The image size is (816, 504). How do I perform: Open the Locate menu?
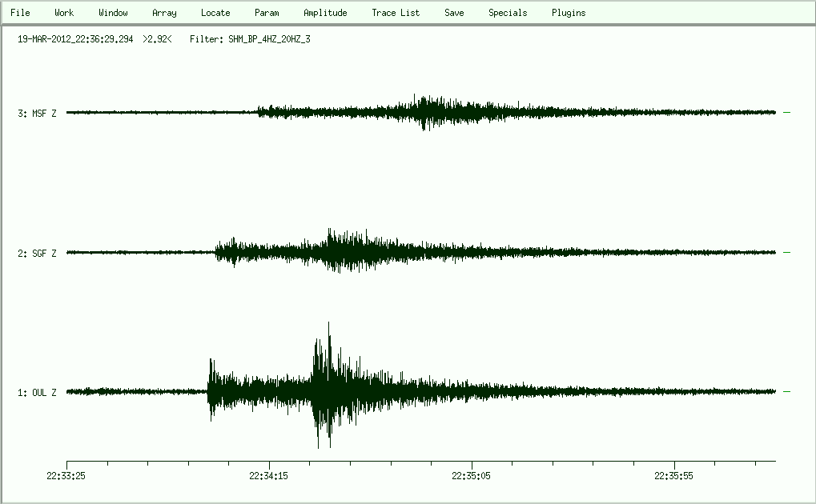coord(215,13)
